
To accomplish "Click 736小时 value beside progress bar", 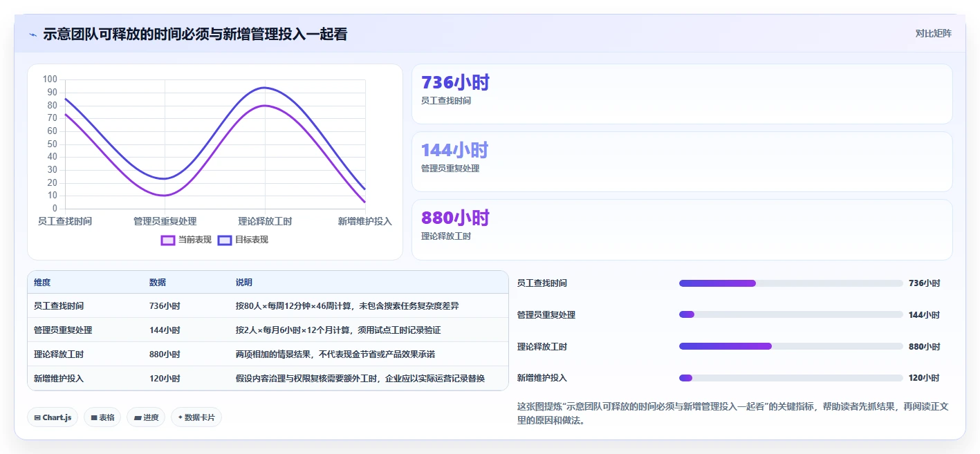I will 925,283.
